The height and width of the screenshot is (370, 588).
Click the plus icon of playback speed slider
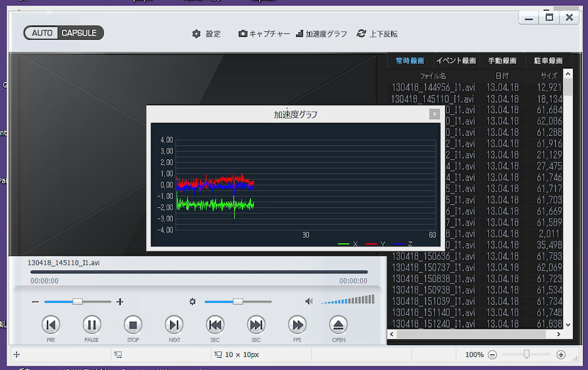coord(120,302)
